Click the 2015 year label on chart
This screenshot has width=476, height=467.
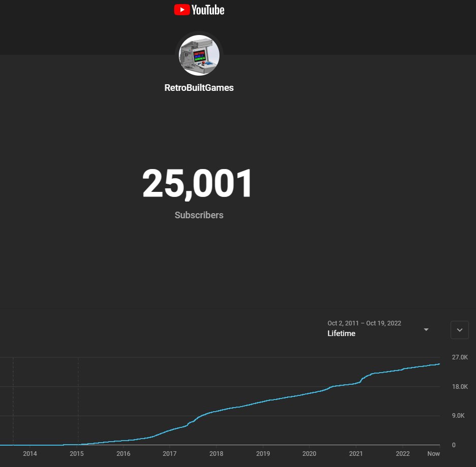(77, 454)
